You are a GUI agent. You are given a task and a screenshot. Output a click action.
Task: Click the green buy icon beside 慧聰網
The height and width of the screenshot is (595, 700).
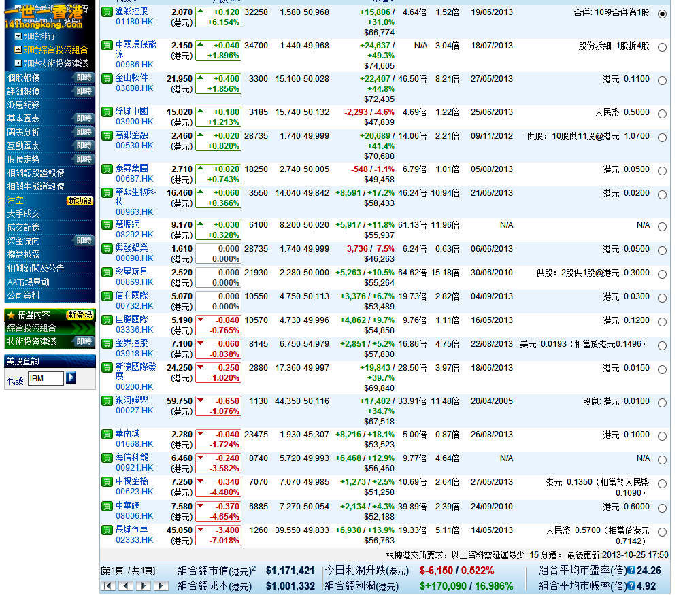tap(107, 224)
